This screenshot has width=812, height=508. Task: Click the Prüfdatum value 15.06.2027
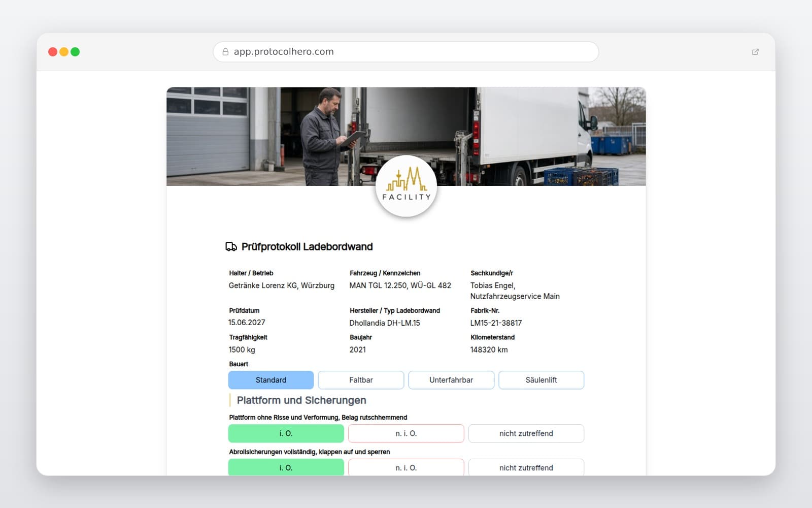tap(247, 323)
